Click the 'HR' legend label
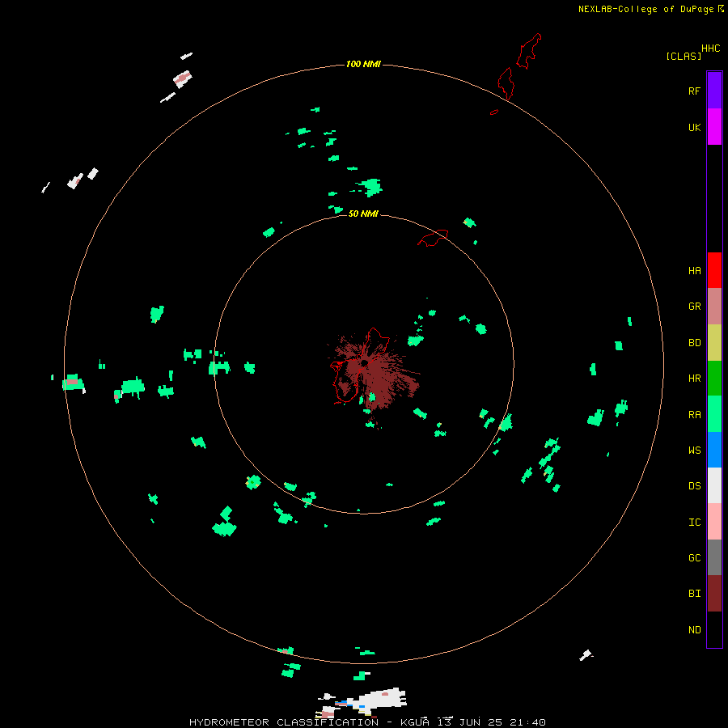Viewport: 728px width, 728px height. [694, 379]
